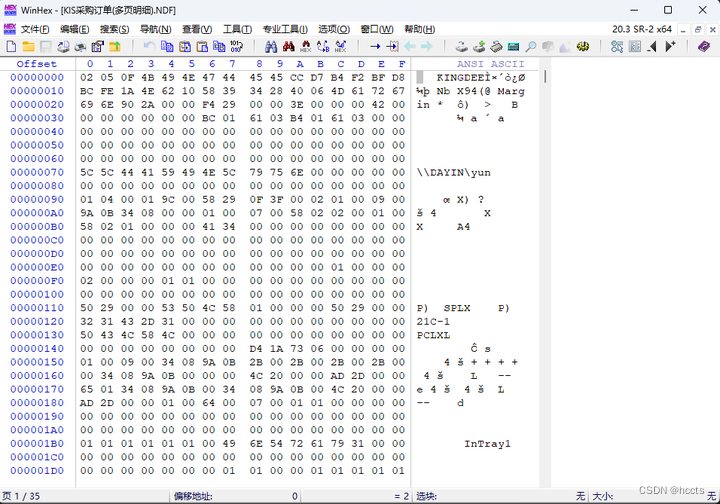
Task: Click the yellow film reel icon
Action: click(583, 46)
